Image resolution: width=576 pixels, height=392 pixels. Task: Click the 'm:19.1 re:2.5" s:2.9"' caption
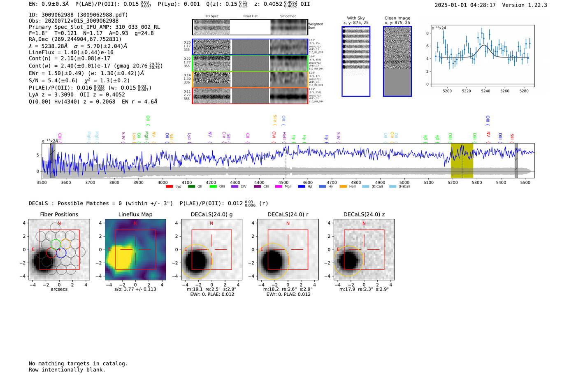211,289
